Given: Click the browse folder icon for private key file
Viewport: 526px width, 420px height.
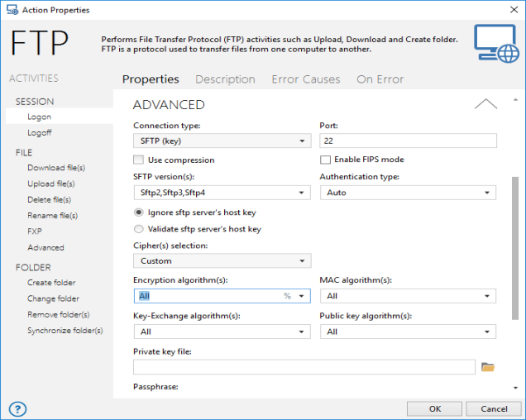Looking at the screenshot, I should point(487,366).
